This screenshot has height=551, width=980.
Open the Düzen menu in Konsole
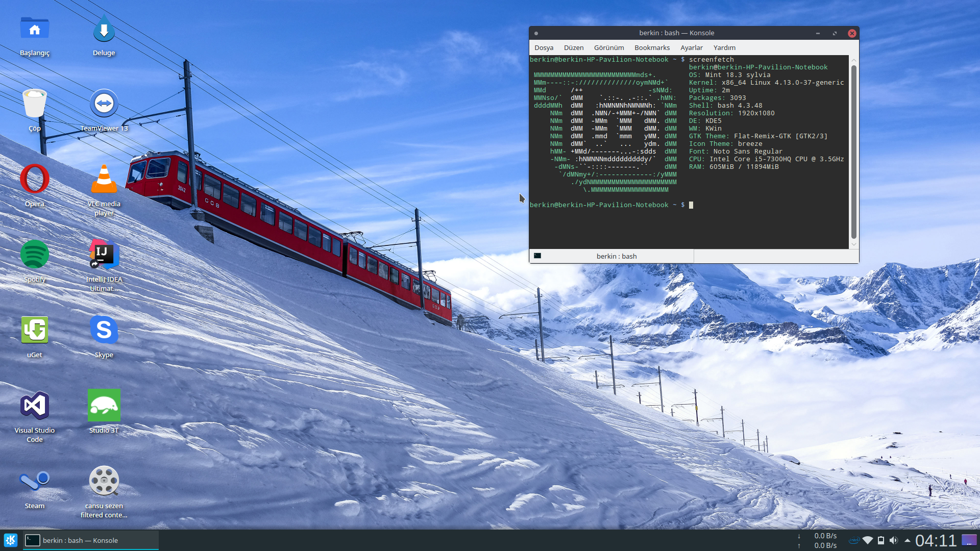(x=574, y=47)
